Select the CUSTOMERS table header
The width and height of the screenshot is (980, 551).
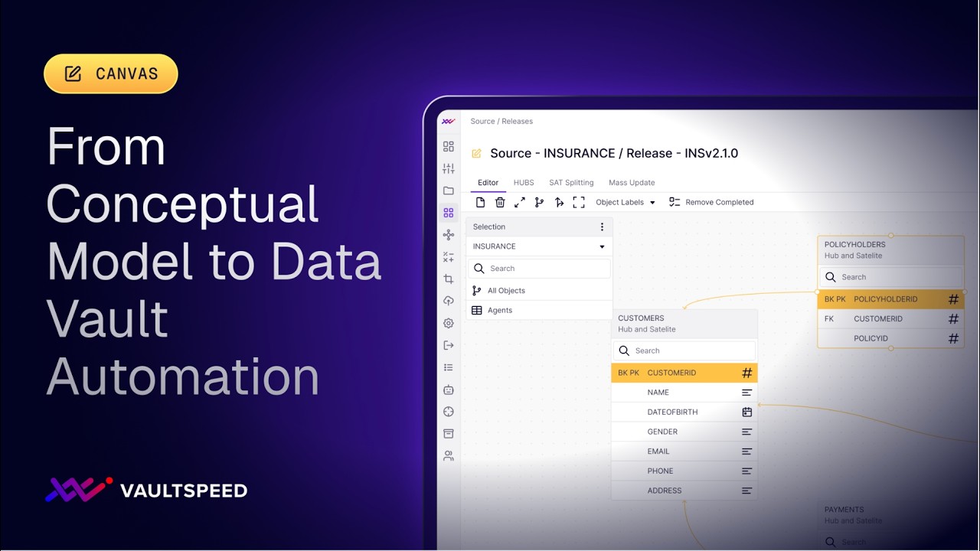click(x=684, y=324)
